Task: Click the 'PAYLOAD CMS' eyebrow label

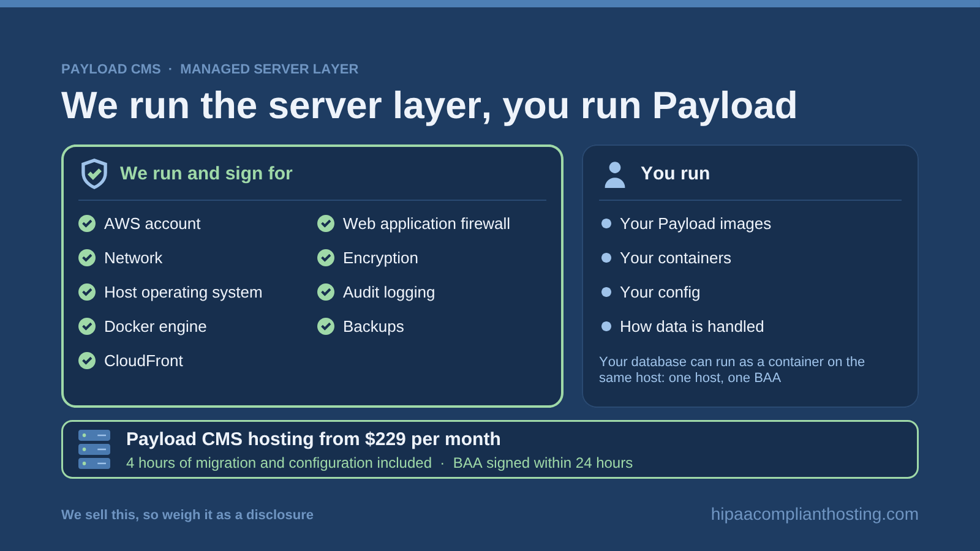Action: point(111,69)
